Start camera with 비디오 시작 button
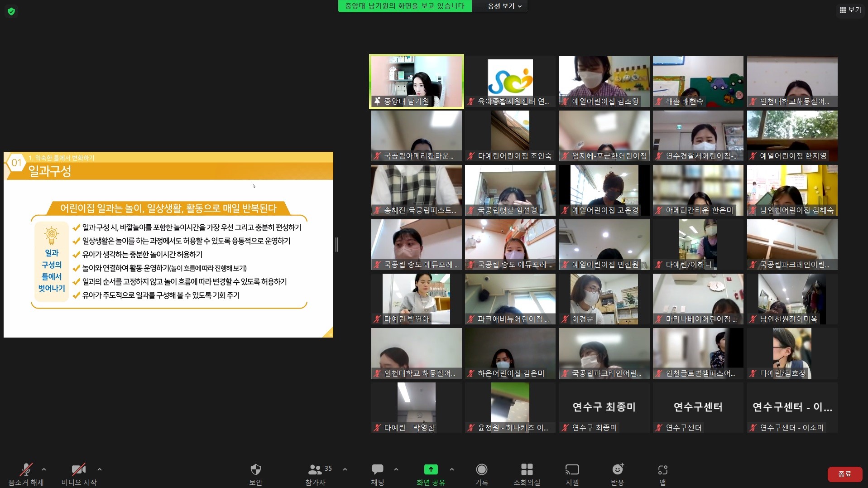 [x=79, y=474]
